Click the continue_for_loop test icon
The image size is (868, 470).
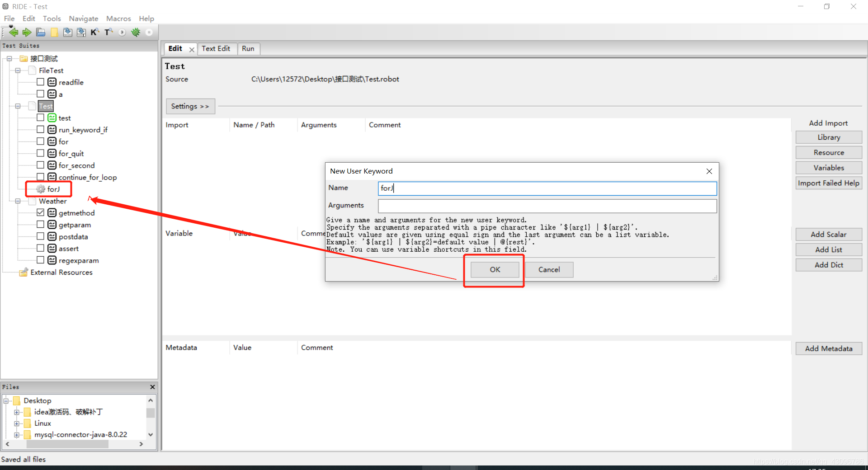52,177
